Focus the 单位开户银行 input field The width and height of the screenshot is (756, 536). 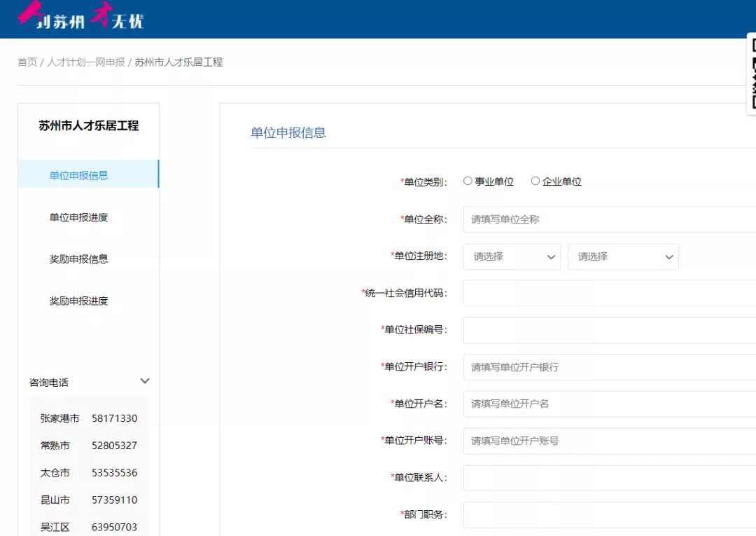[x=609, y=367]
